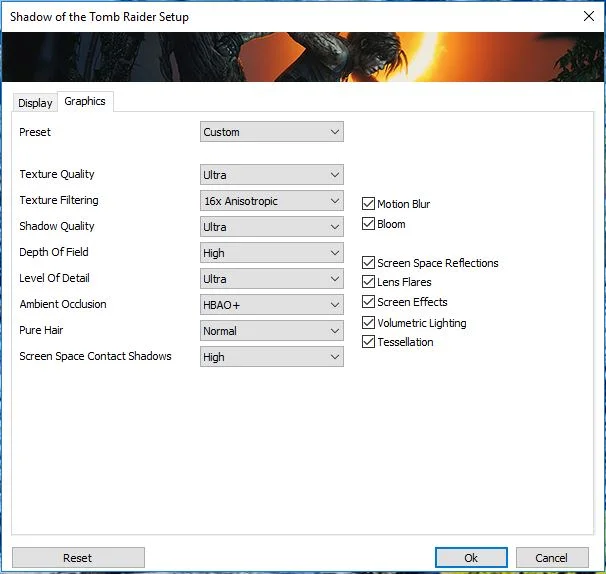This screenshot has height=574, width=606.
Task: Open the Preset dropdown showing Custom
Action: tap(272, 132)
